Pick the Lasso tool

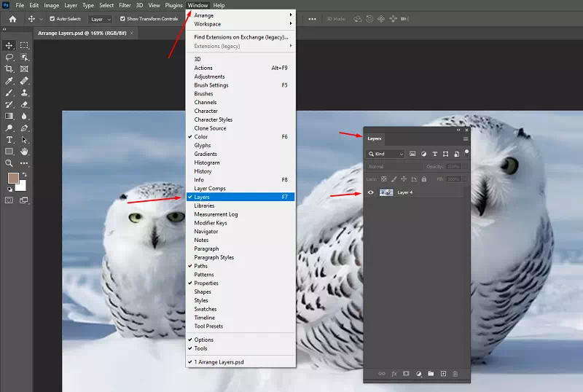click(x=9, y=58)
